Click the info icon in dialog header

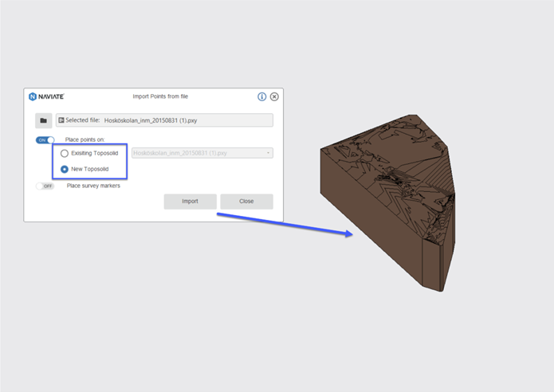[261, 96]
